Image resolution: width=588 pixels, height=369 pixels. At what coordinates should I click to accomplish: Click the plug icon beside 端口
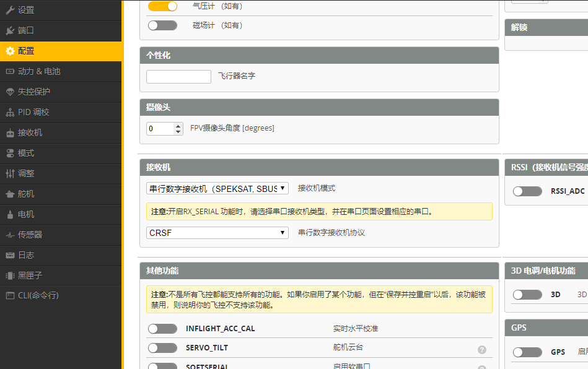pyautogui.click(x=10, y=30)
